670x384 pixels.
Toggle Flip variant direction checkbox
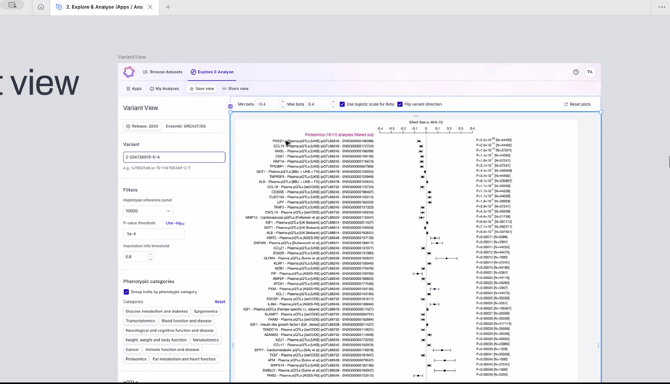click(400, 104)
